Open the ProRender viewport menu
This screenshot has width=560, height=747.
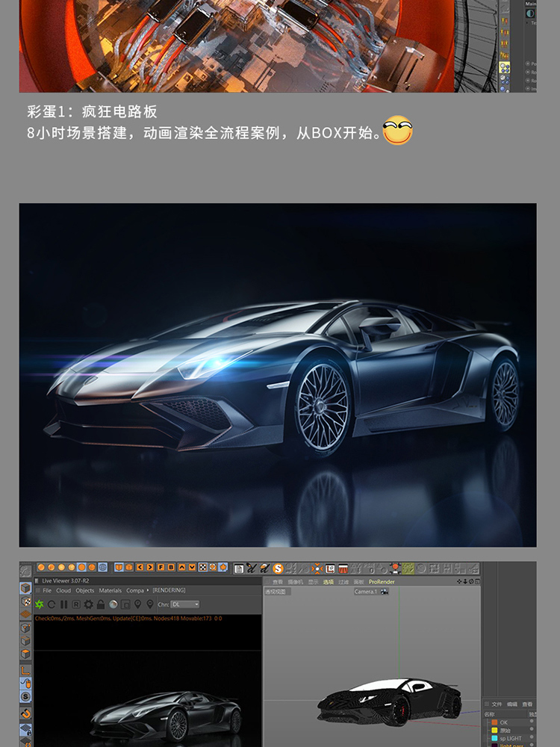(x=382, y=582)
